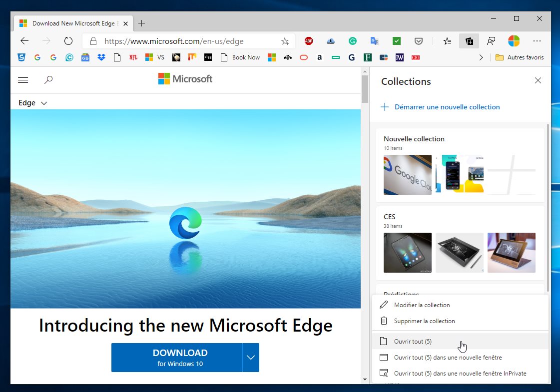Show more bookmarks with overflow chevron
Image resolution: width=560 pixels, height=392 pixels.
[481, 57]
